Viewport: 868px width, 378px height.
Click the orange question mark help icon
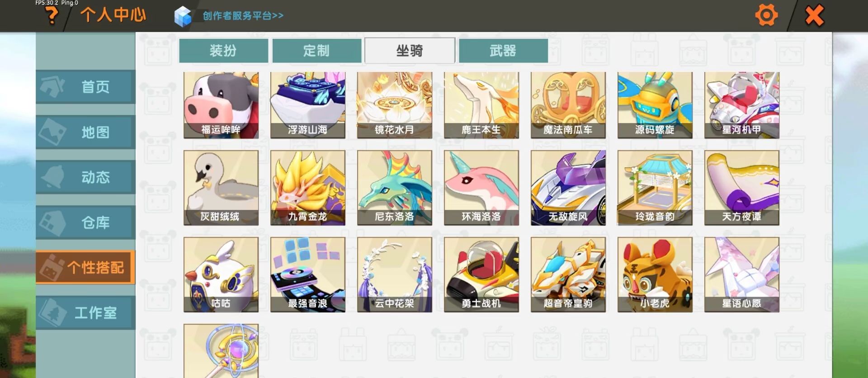coord(52,16)
